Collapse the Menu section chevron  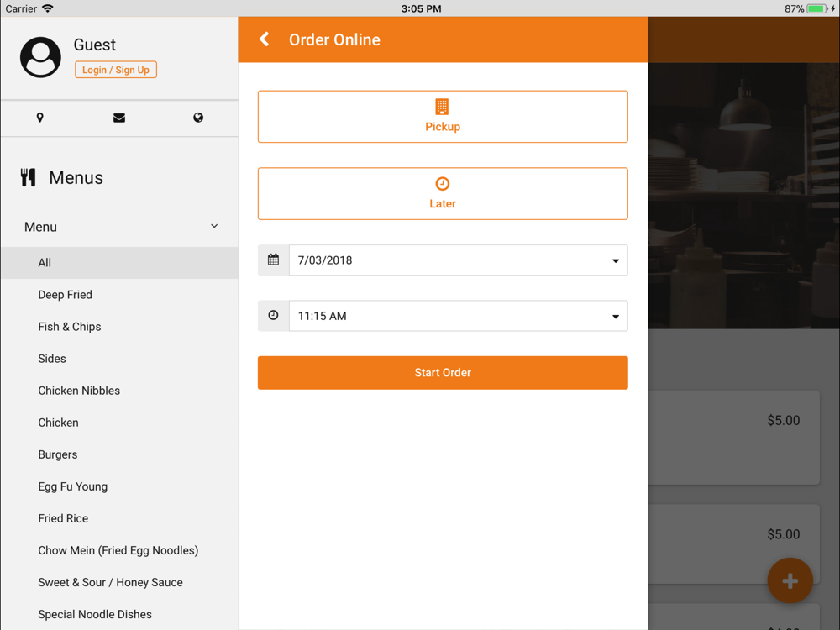[214, 226]
